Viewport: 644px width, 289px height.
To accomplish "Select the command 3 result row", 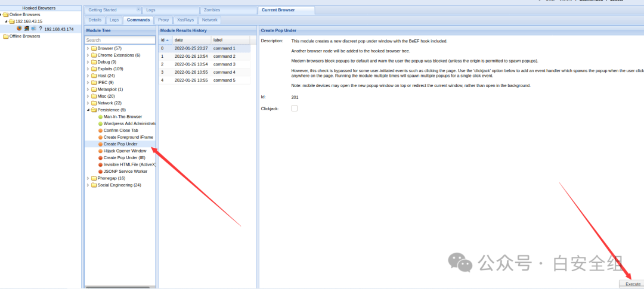I will (x=204, y=64).
